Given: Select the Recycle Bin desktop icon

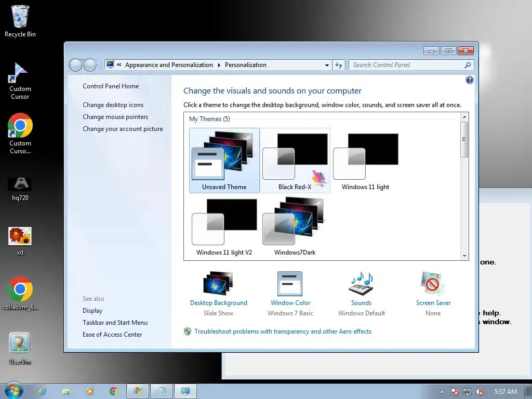Looking at the screenshot, I should pos(20,21).
